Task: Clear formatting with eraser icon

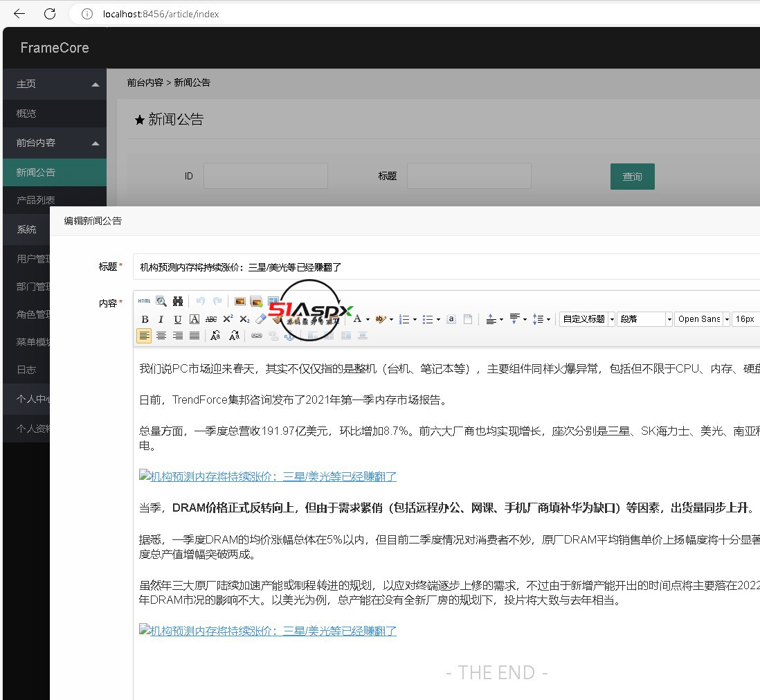Action: pos(261,319)
